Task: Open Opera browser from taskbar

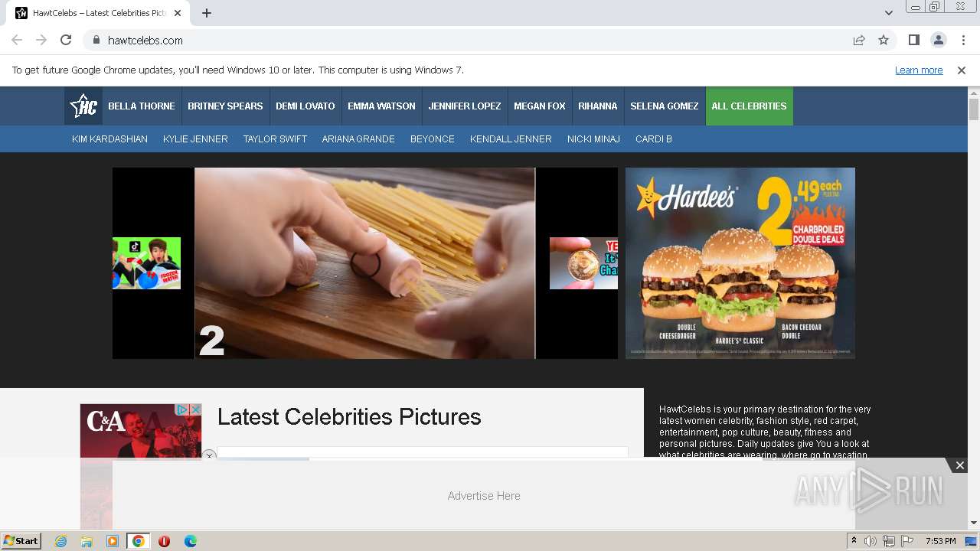Action: (164, 541)
